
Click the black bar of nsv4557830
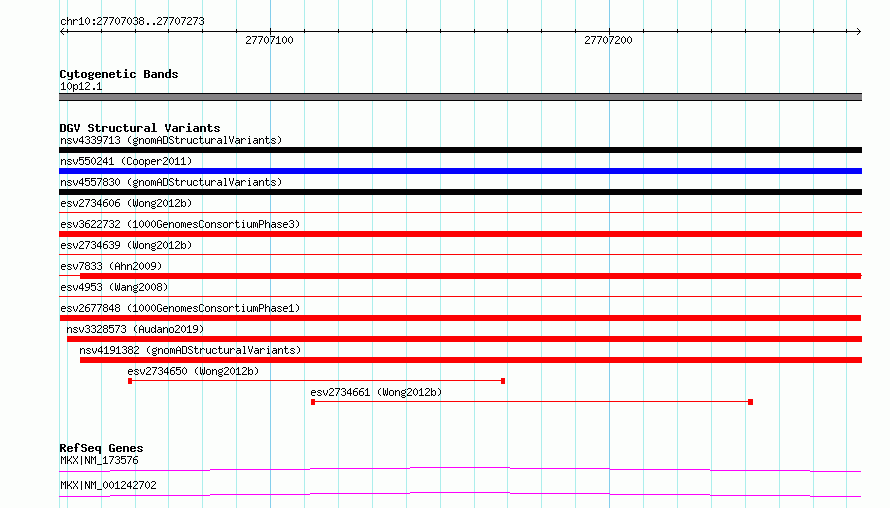coord(460,192)
